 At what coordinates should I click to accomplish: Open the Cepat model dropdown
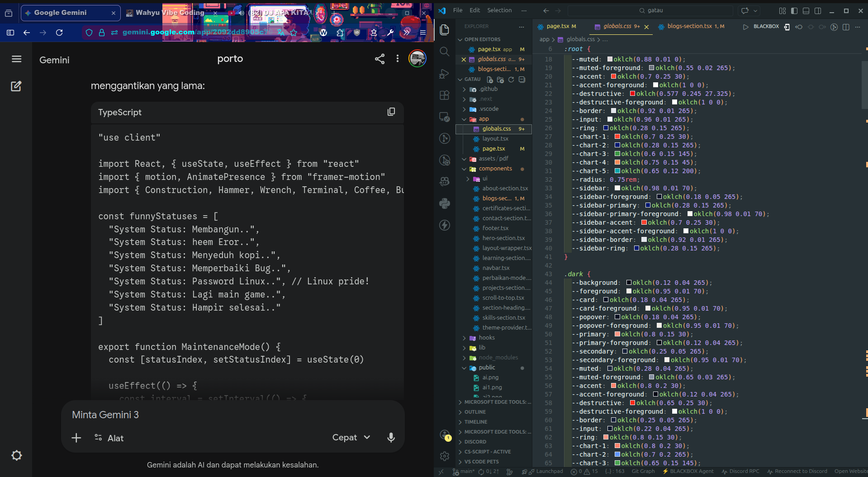(x=351, y=437)
